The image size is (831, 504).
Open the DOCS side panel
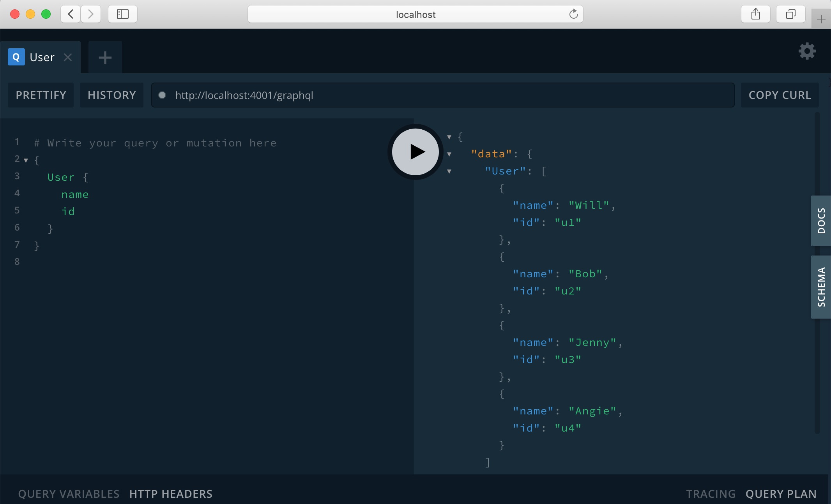pyautogui.click(x=821, y=220)
